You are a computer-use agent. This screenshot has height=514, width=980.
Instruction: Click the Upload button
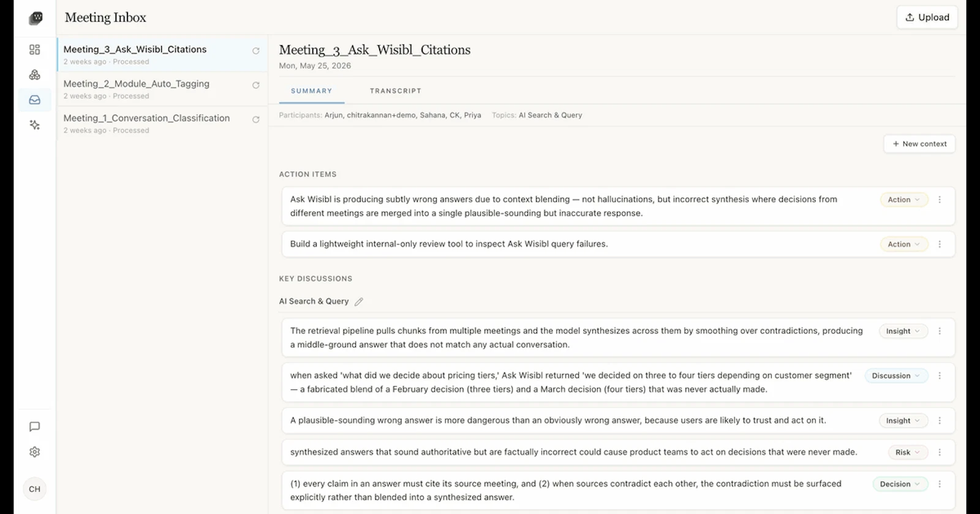coord(927,17)
